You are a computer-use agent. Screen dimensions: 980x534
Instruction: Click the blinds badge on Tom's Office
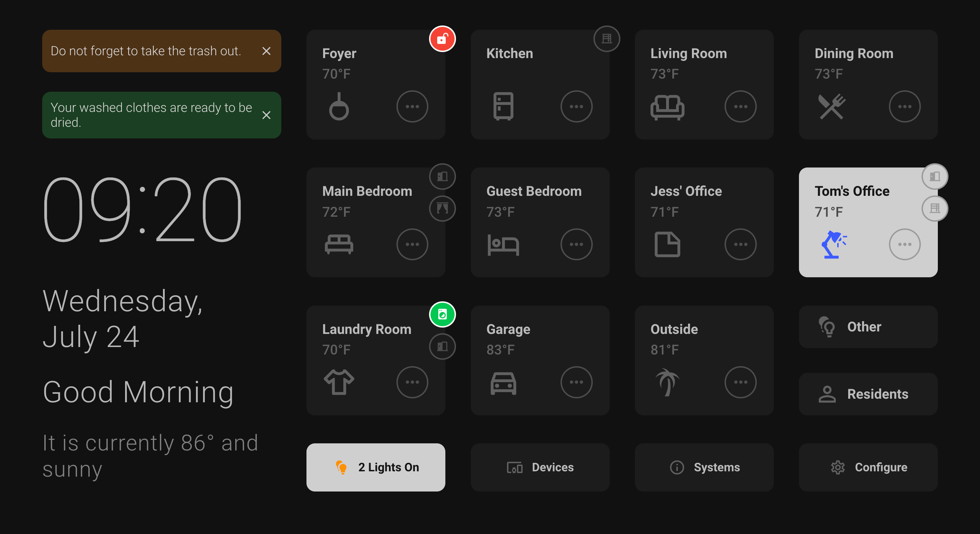[934, 209]
